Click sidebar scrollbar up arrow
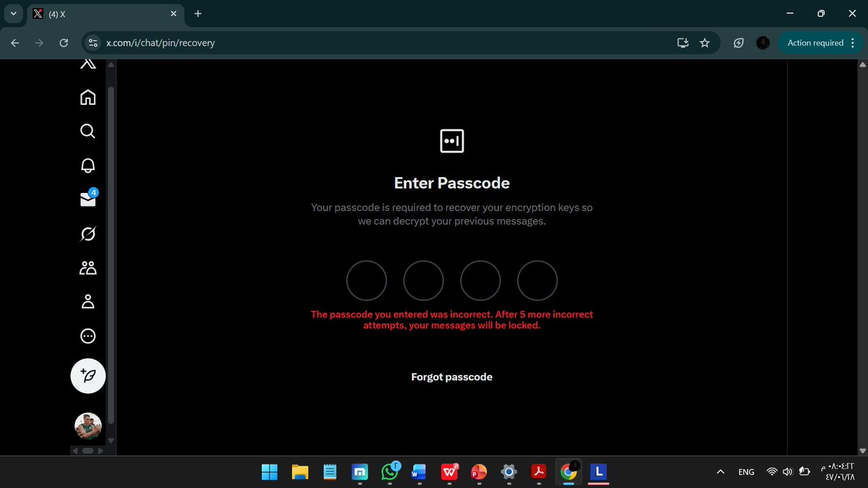This screenshot has height=488, width=868. (111, 64)
